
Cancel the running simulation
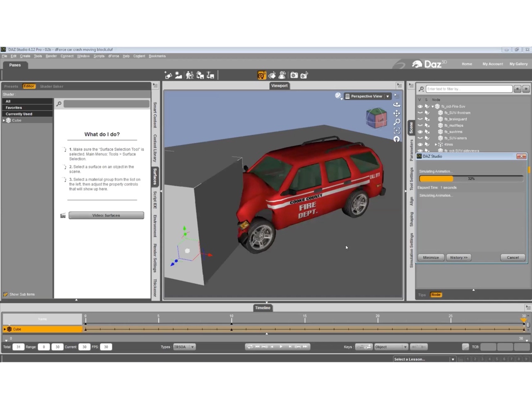(512, 257)
